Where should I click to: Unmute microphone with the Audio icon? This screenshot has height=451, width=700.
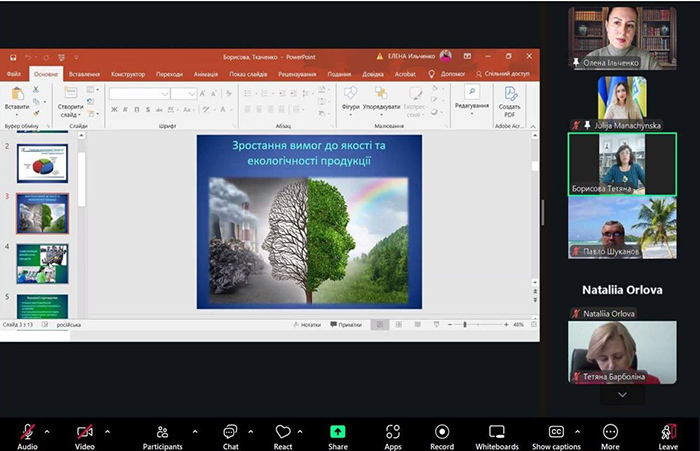(27, 431)
